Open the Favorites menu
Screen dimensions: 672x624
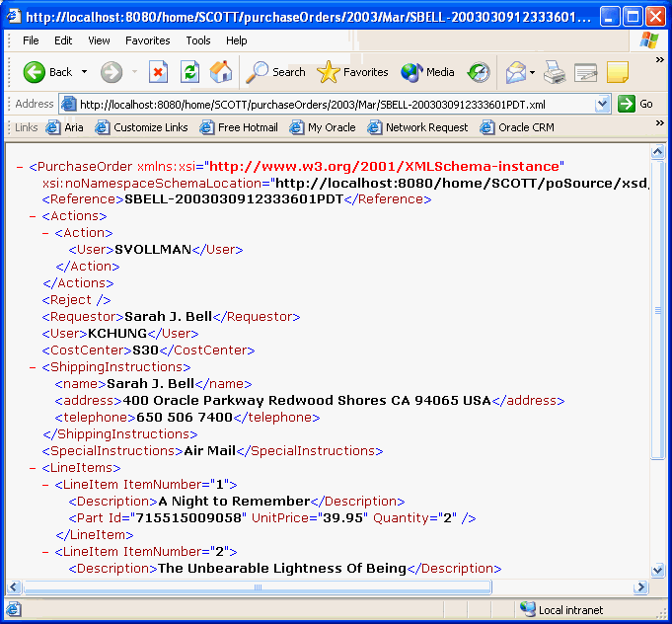(x=147, y=40)
